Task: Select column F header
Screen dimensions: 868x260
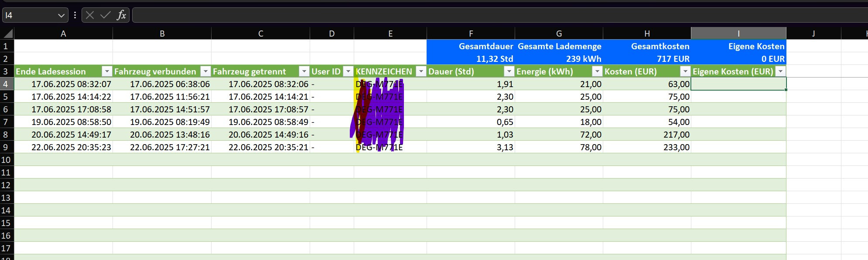Action: pos(471,34)
